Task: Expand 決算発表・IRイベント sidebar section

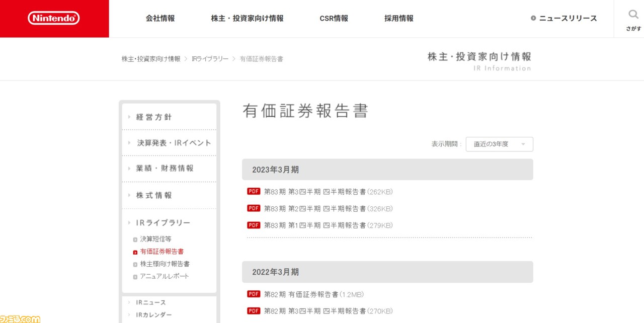Action: pyautogui.click(x=169, y=143)
